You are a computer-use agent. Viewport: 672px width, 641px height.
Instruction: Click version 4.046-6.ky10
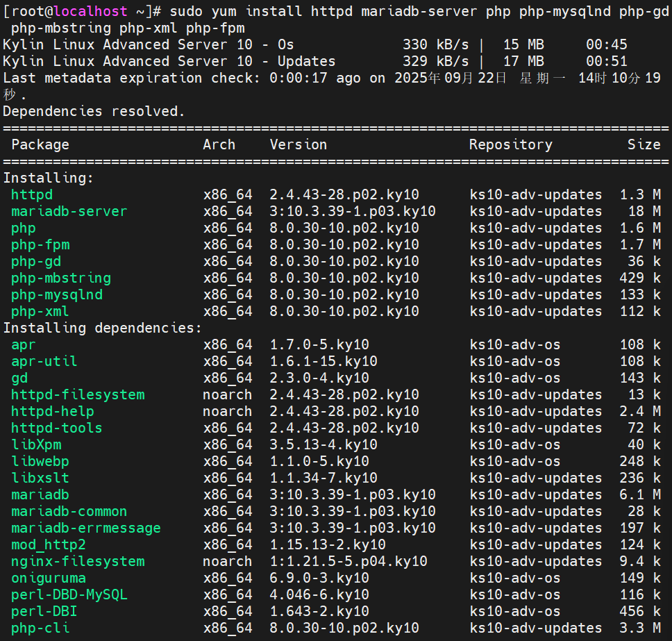(319, 595)
